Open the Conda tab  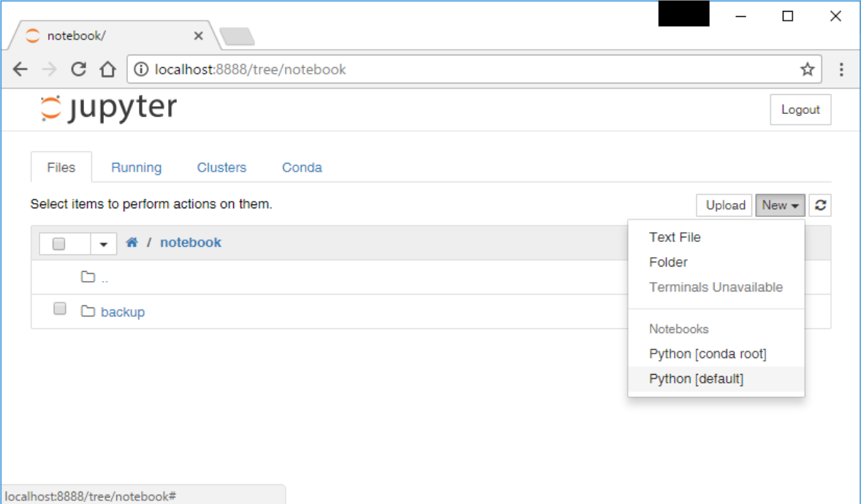pyautogui.click(x=302, y=167)
